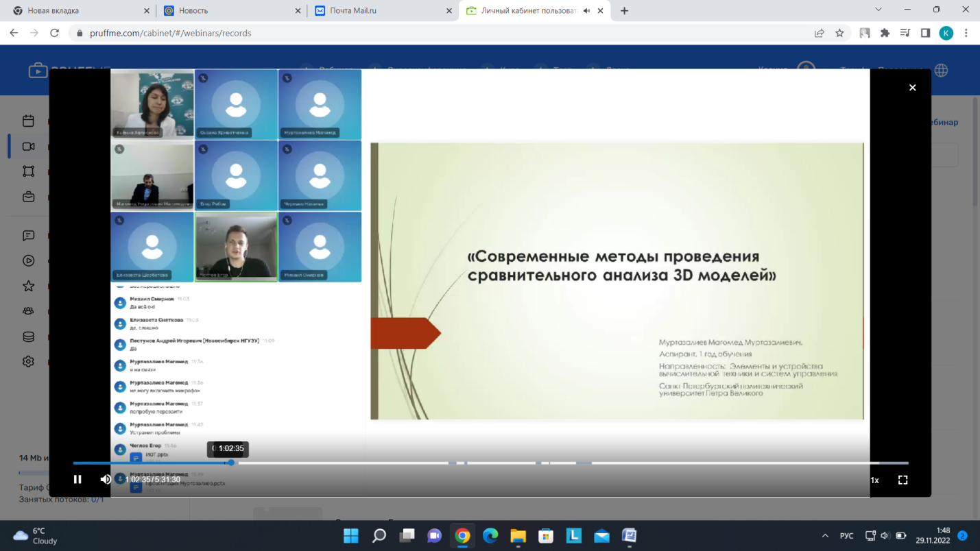The image size is (980, 551).
Task: Click the Pruffme logo icon
Action: pos(38,70)
